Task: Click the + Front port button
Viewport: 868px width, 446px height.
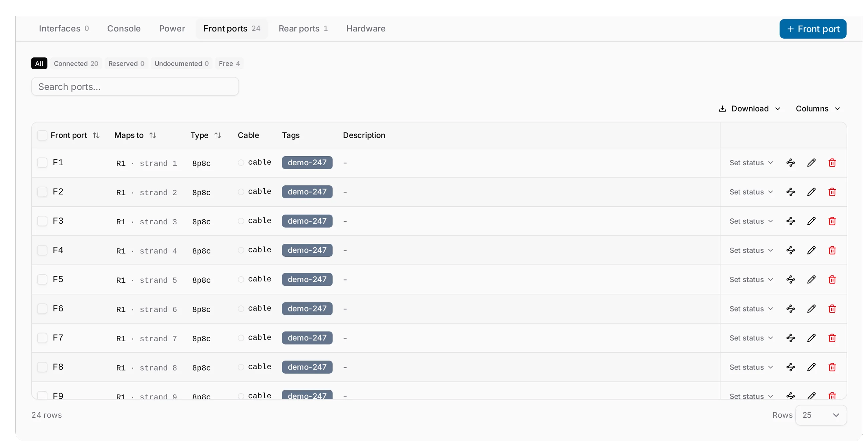Action: [x=813, y=29]
